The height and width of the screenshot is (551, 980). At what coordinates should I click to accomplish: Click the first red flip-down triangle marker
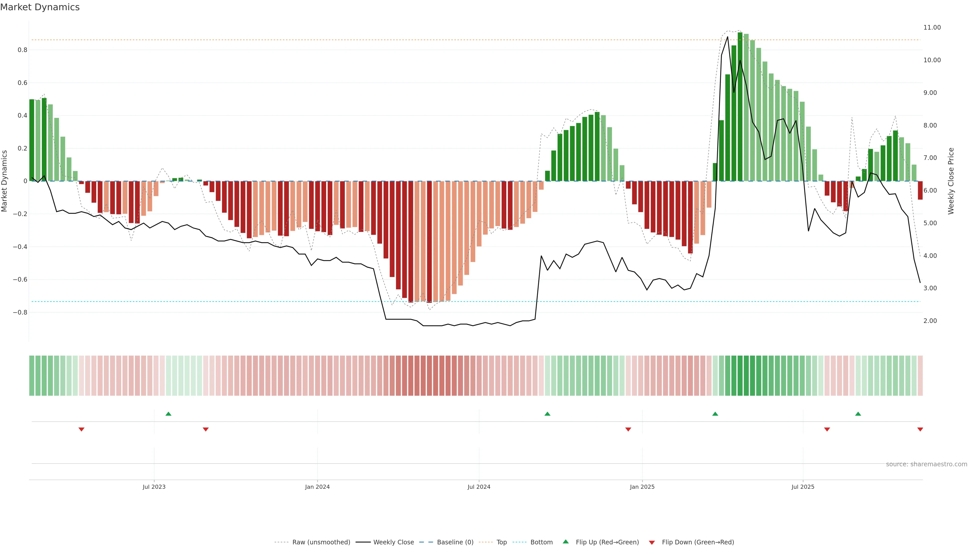click(81, 429)
